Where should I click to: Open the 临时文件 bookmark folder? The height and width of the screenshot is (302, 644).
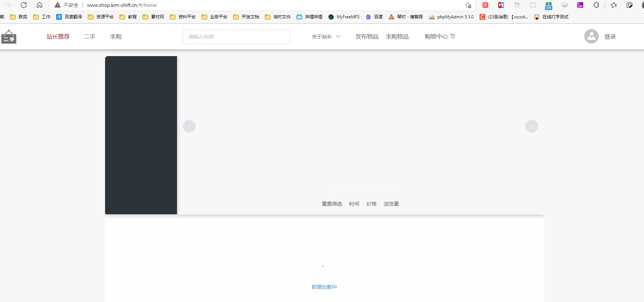(x=278, y=17)
